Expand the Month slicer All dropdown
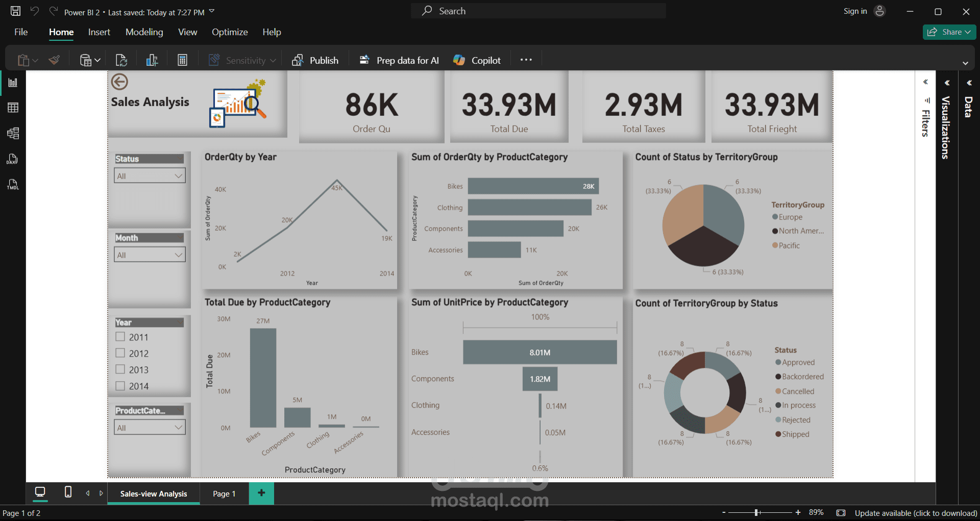The width and height of the screenshot is (980, 521). coord(178,255)
